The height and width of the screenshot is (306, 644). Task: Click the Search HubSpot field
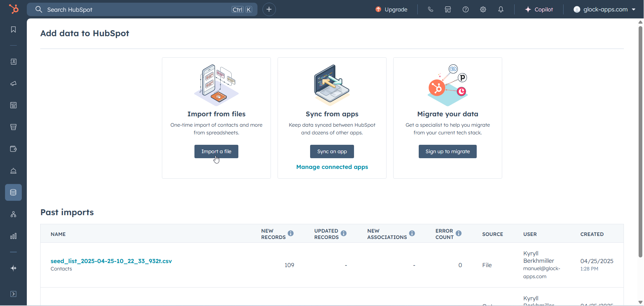(x=142, y=9)
